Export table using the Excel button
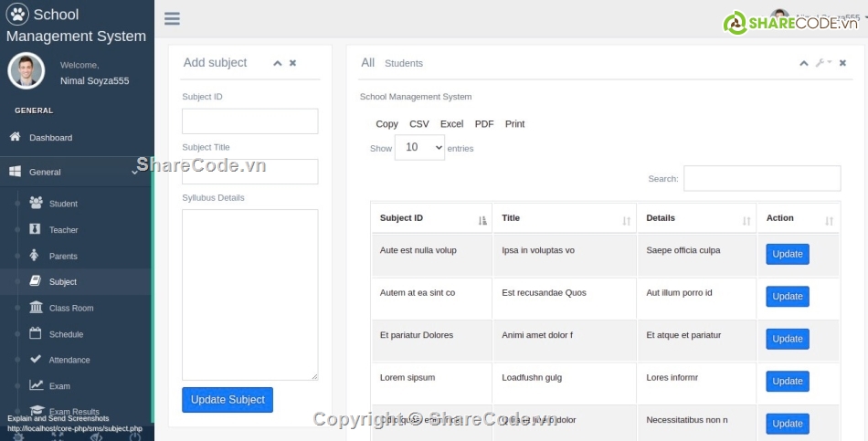 [451, 124]
